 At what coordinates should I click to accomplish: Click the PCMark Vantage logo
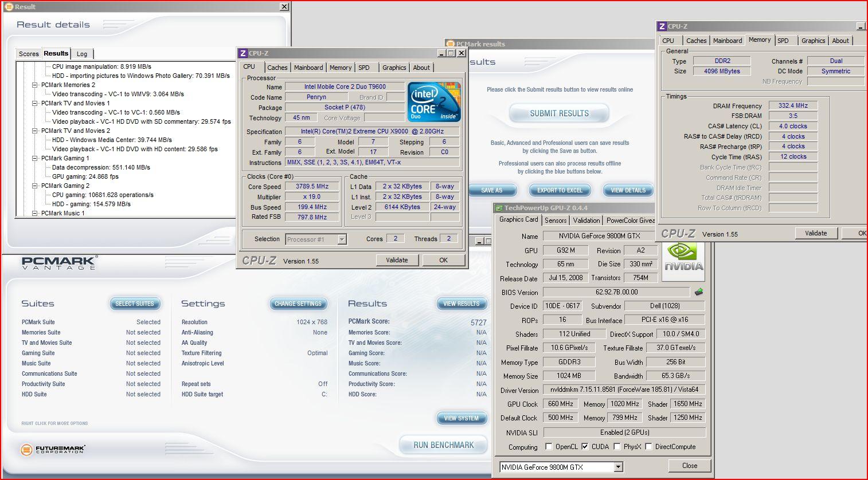tap(59, 263)
